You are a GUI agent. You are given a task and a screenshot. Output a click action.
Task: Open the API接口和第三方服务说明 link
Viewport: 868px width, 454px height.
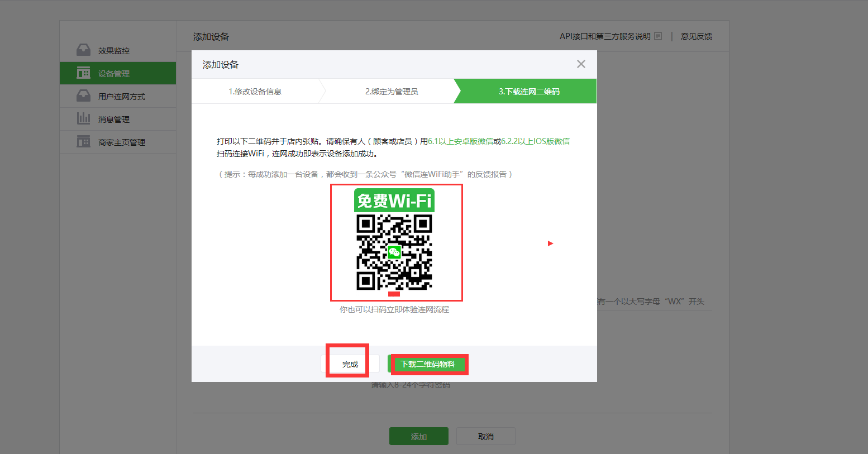605,36
